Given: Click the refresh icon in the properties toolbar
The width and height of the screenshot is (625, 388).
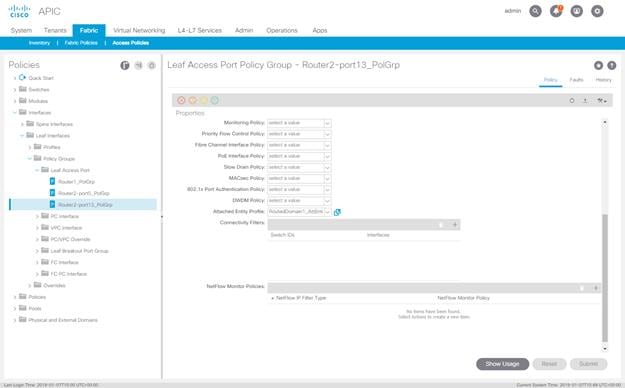Looking at the screenshot, I should pos(572,101).
